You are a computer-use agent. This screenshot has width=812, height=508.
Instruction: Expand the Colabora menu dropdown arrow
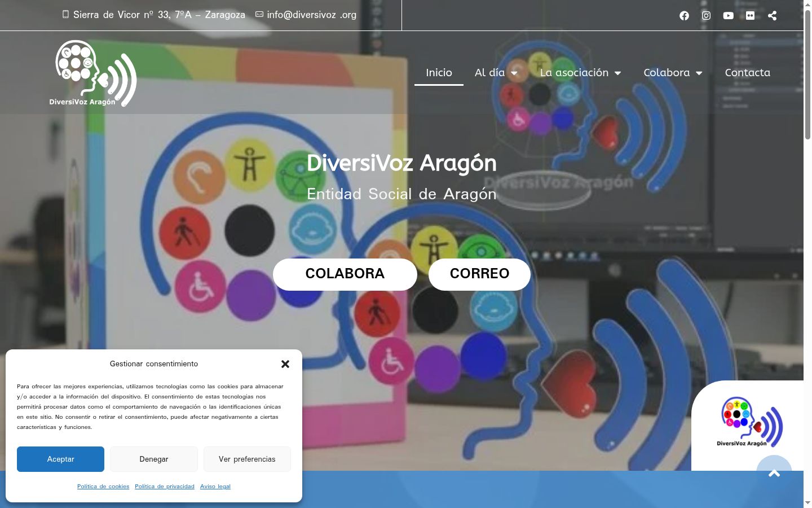pos(699,73)
